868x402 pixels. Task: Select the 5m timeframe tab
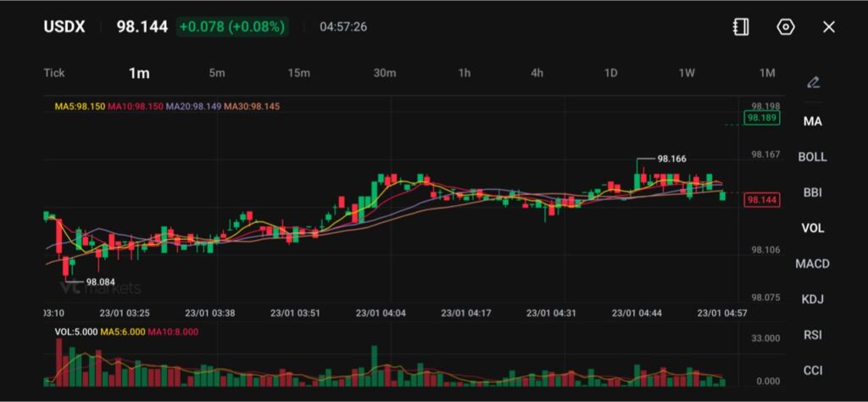point(217,73)
